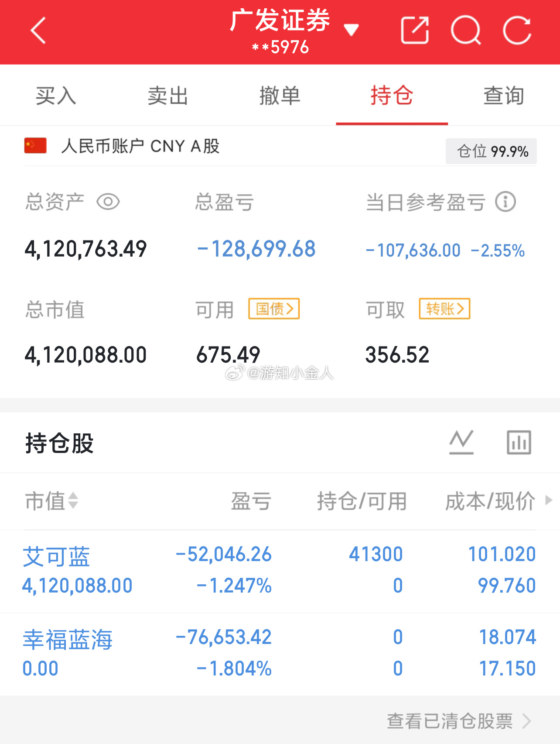Image resolution: width=560 pixels, height=744 pixels.
Task: Go to the 查询 tab
Action: [x=504, y=96]
